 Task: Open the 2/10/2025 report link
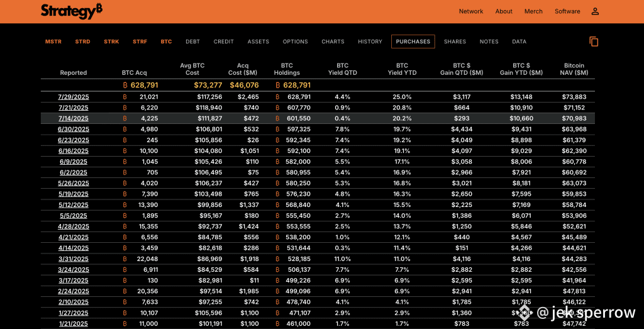click(x=74, y=302)
